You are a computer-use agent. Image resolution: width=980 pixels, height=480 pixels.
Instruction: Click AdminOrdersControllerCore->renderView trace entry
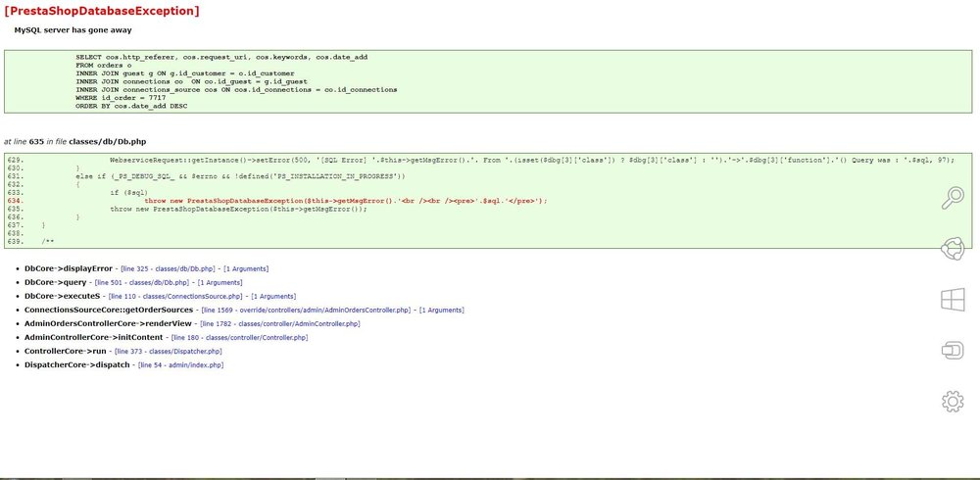[108, 323]
